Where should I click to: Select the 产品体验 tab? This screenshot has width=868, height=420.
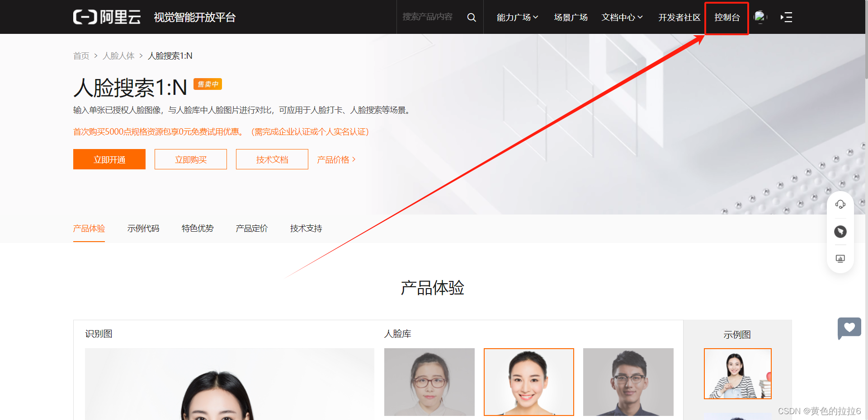click(x=89, y=229)
